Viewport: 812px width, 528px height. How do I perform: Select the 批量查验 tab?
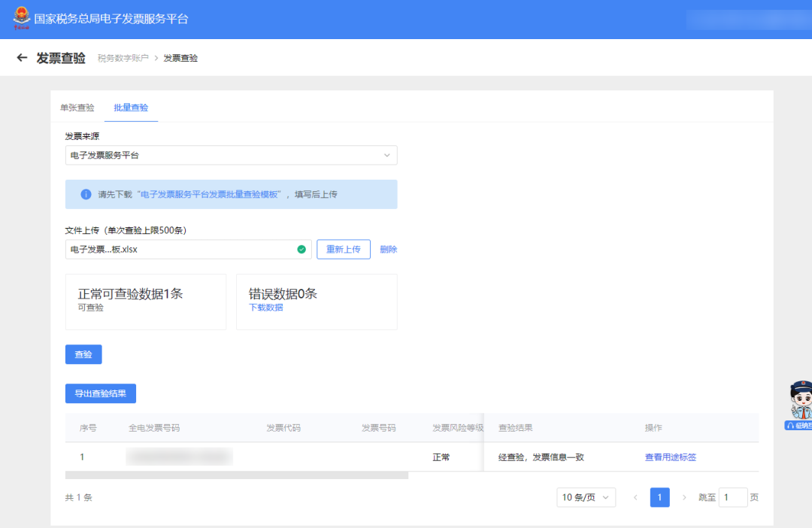click(131, 108)
